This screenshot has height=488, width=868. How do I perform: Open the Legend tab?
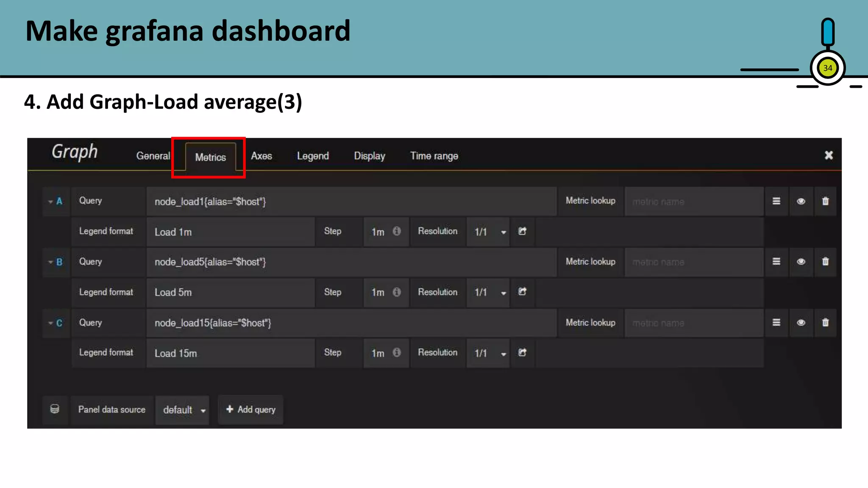click(x=313, y=156)
